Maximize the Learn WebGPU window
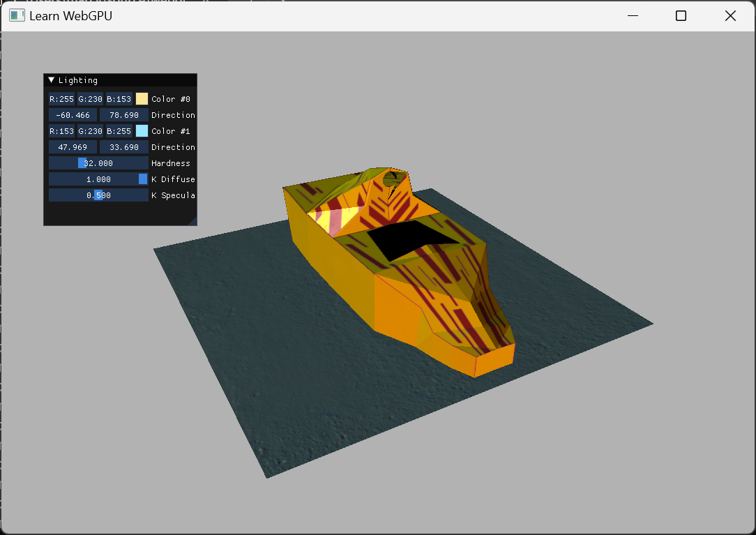The width and height of the screenshot is (756, 535). click(x=681, y=16)
